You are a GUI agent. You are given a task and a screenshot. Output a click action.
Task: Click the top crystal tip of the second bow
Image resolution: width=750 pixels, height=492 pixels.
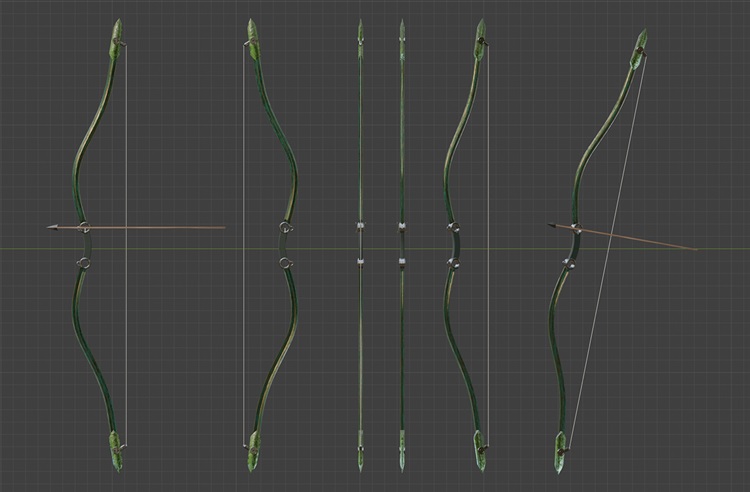(253, 33)
